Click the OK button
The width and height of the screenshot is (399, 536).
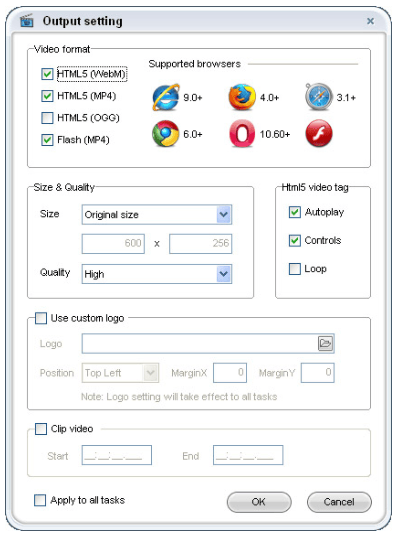(259, 502)
